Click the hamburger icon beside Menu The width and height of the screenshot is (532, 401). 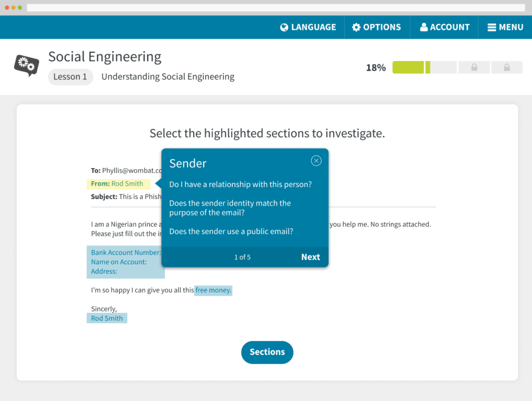tap(491, 27)
